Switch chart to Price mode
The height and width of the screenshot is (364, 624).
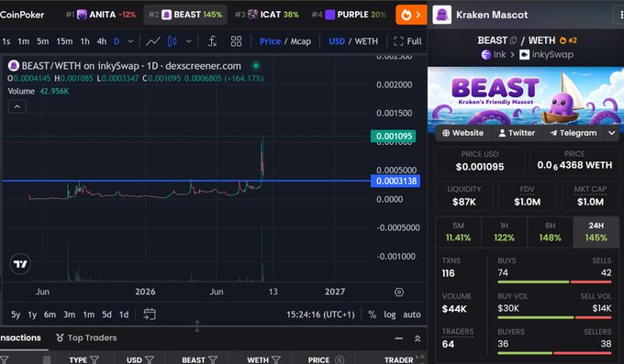[x=270, y=41]
